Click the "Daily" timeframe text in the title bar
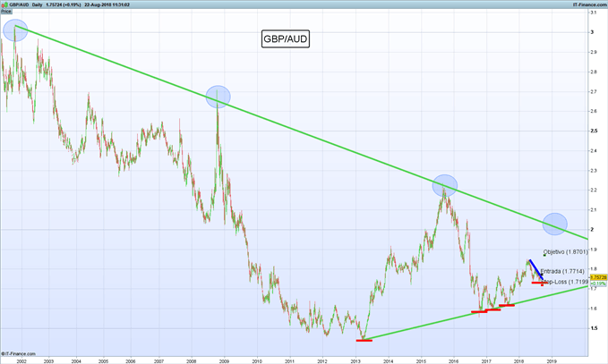The width and height of the screenshot is (608, 364). pos(37,5)
